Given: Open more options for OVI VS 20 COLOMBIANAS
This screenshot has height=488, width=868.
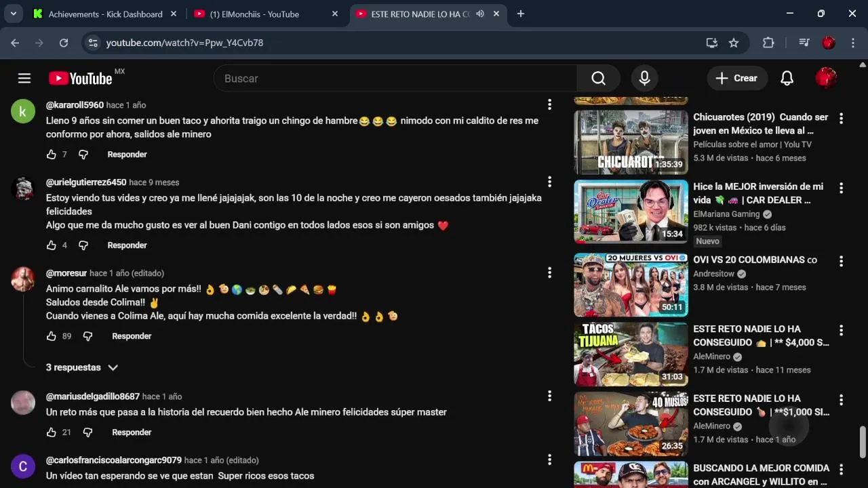Looking at the screenshot, I should [841, 261].
